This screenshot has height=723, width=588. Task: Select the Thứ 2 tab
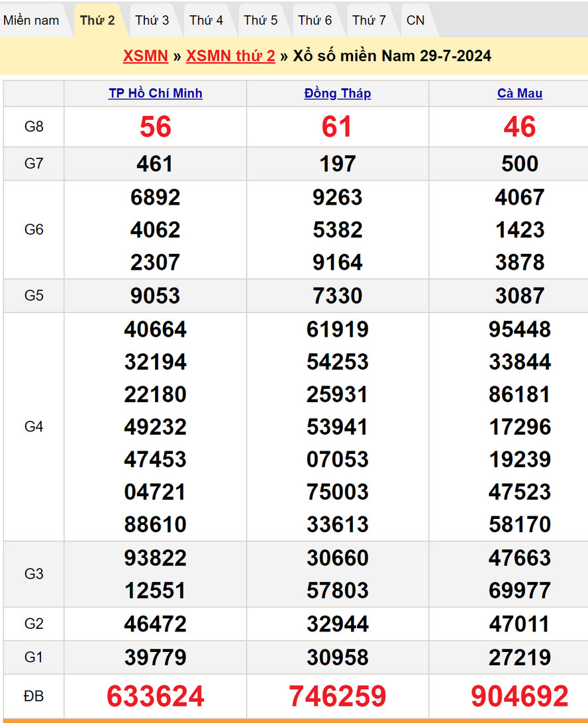pos(97,21)
